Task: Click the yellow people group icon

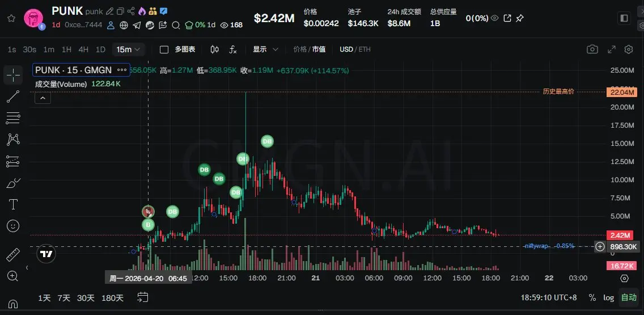Action: (x=153, y=11)
